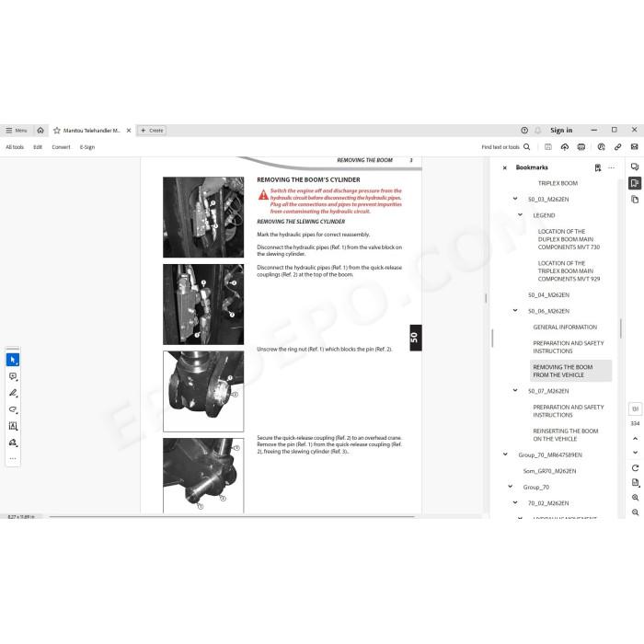Collapse the Group_70_MR647589EN bookmark
The width and height of the screenshot is (644, 644).
505,454
